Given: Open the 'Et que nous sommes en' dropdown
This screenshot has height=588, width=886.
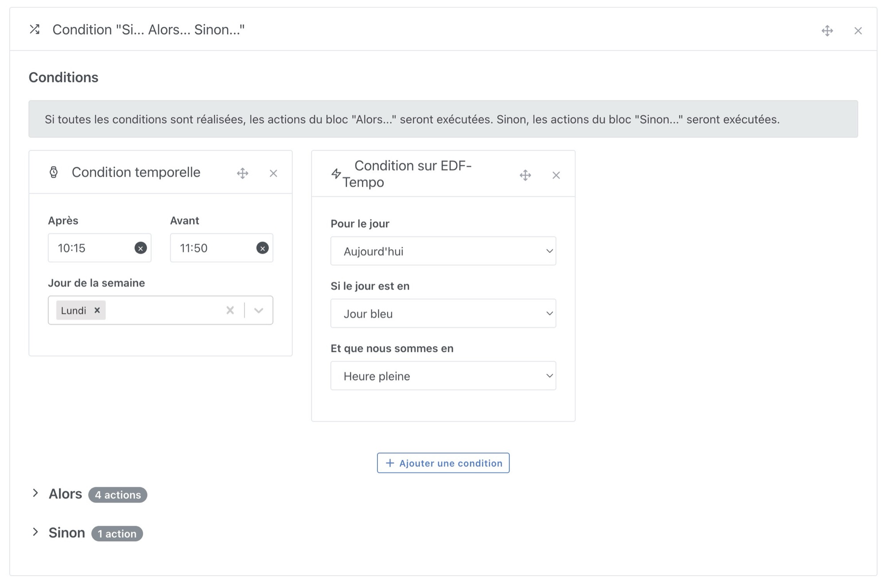Looking at the screenshot, I should coord(443,375).
